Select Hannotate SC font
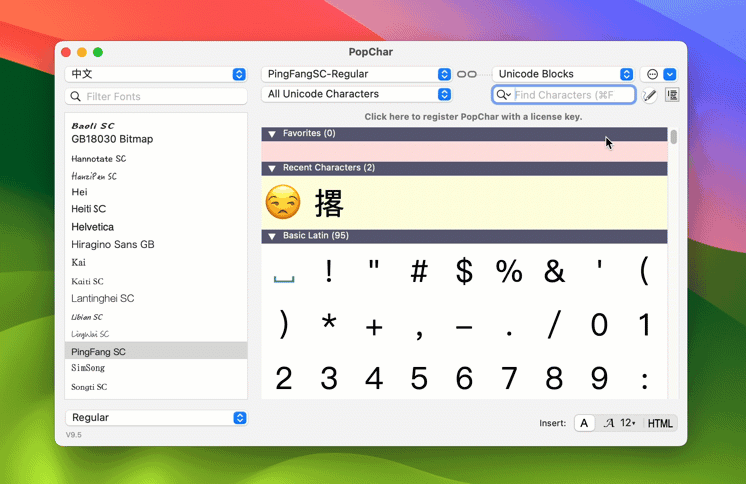 point(98,159)
